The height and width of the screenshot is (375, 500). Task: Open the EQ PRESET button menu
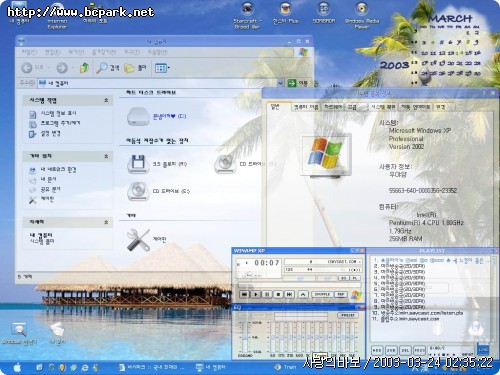[348, 315]
